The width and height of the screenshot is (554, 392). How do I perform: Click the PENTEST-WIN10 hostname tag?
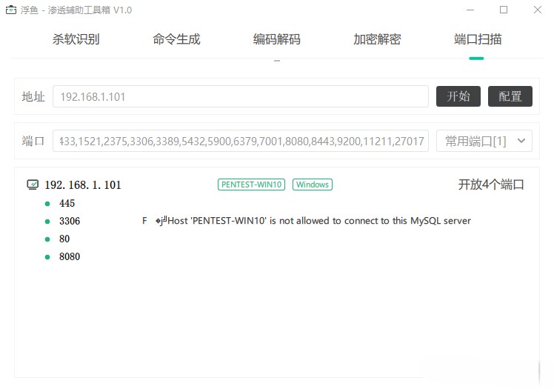[x=251, y=185]
